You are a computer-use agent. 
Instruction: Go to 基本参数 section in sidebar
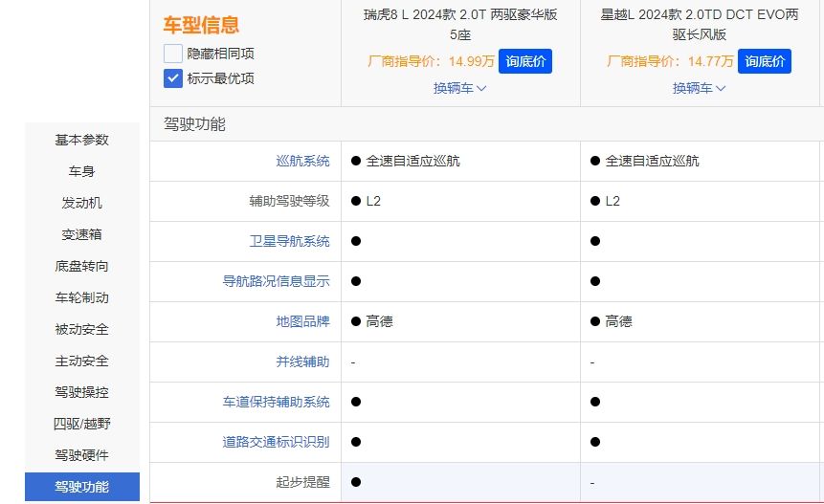pos(82,140)
